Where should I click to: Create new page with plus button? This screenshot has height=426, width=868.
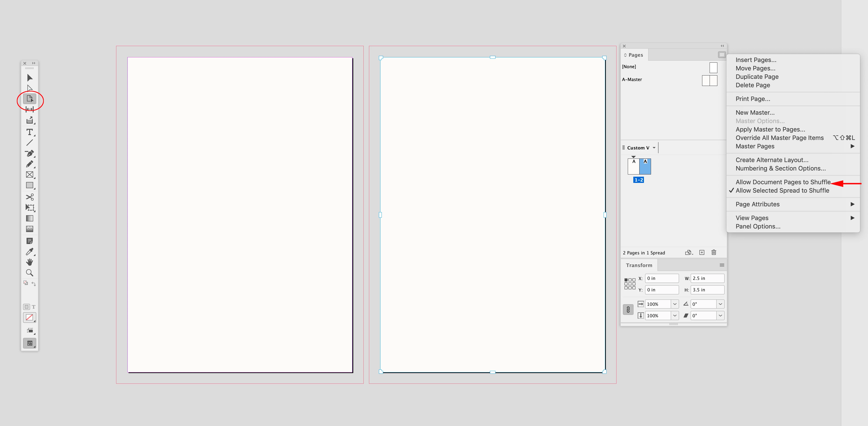[x=701, y=252]
